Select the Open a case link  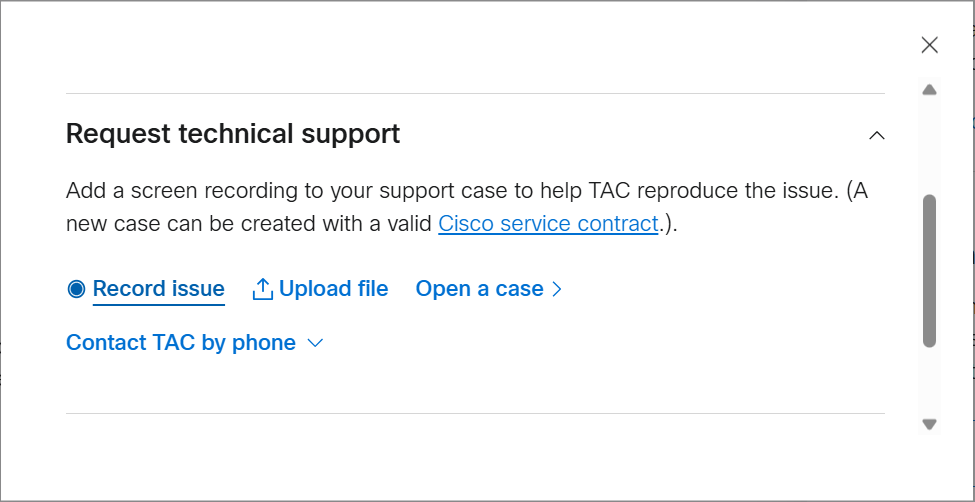tap(479, 289)
